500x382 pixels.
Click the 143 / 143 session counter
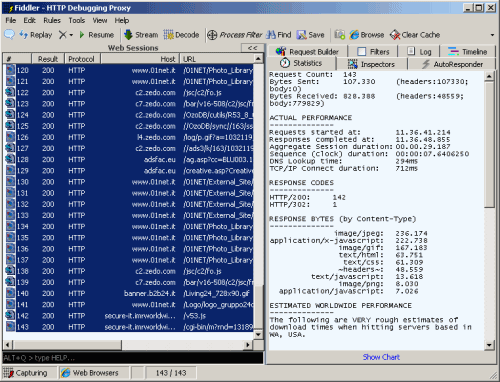pyautogui.click(x=171, y=373)
